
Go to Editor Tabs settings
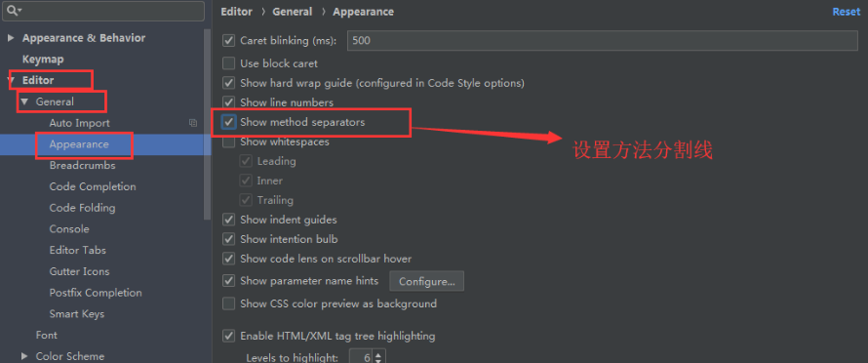(x=77, y=250)
